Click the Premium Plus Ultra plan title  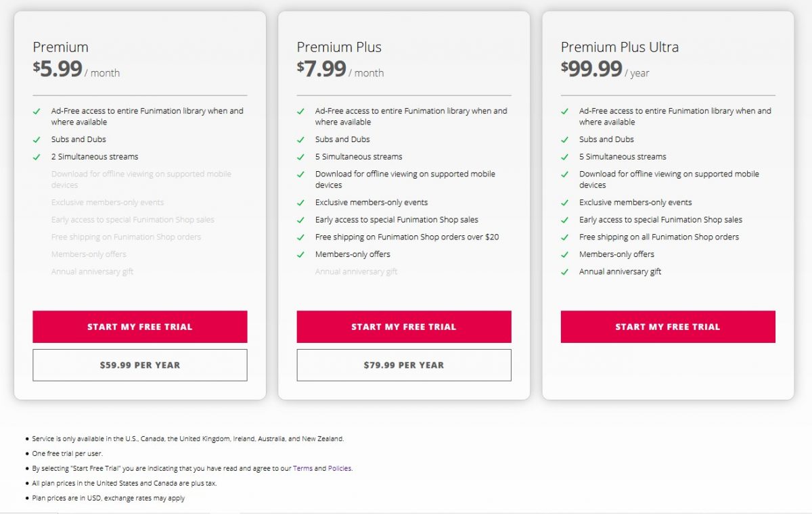(619, 47)
